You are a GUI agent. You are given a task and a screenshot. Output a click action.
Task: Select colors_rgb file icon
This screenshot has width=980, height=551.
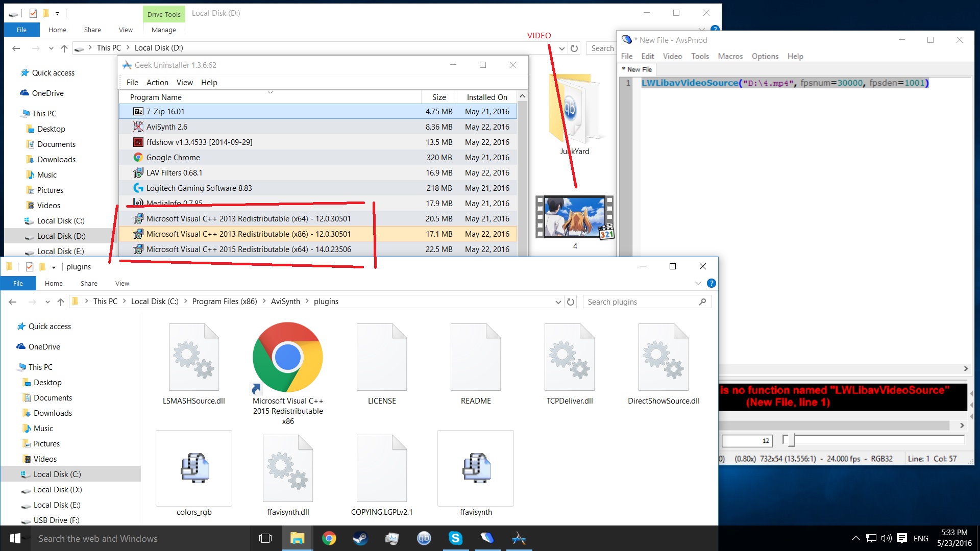point(194,468)
